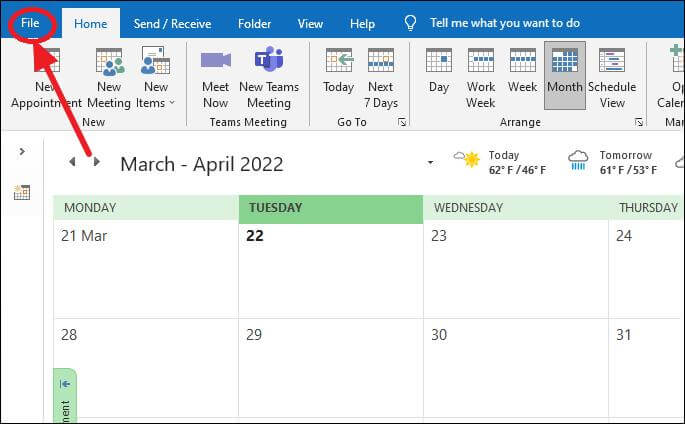Open Schedule View layout
The height and width of the screenshot is (424, 685).
pyautogui.click(x=612, y=78)
